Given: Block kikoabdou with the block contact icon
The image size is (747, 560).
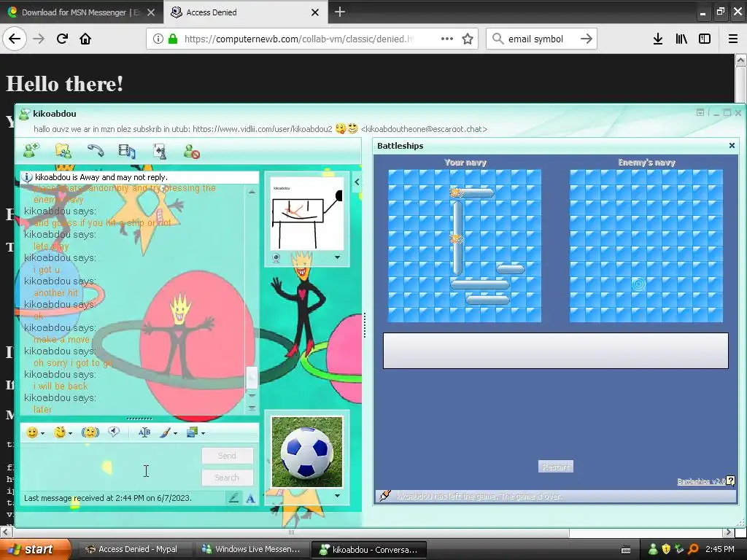Looking at the screenshot, I should pyautogui.click(x=192, y=152).
